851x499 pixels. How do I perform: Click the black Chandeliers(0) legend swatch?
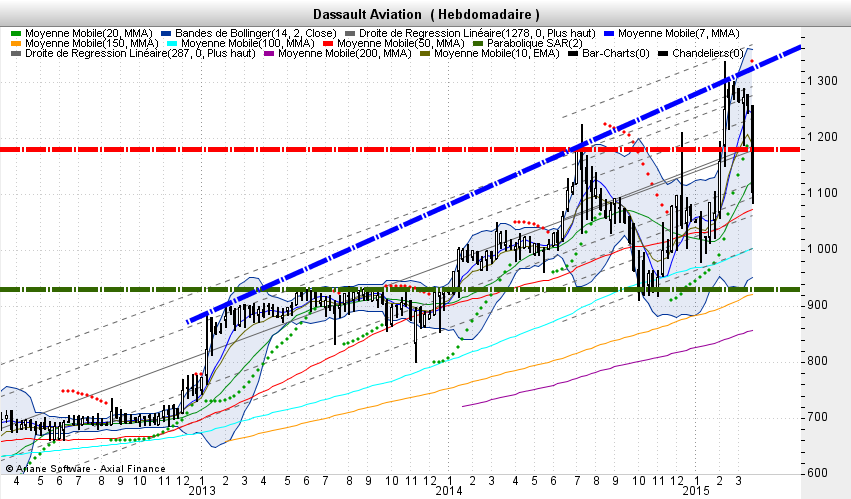click(x=663, y=53)
